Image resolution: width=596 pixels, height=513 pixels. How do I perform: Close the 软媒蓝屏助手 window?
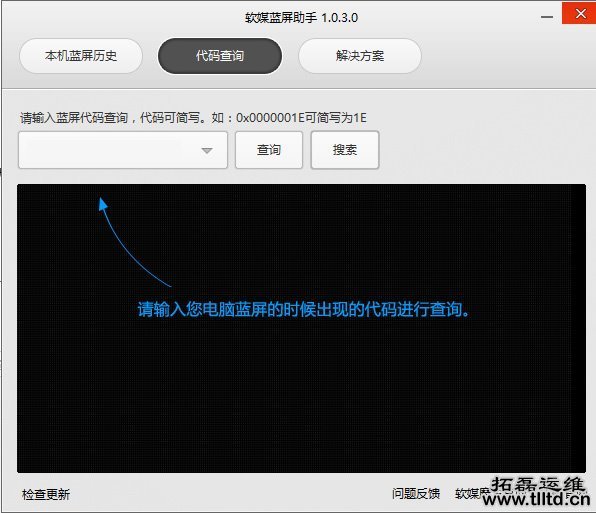(x=580, y=14)
